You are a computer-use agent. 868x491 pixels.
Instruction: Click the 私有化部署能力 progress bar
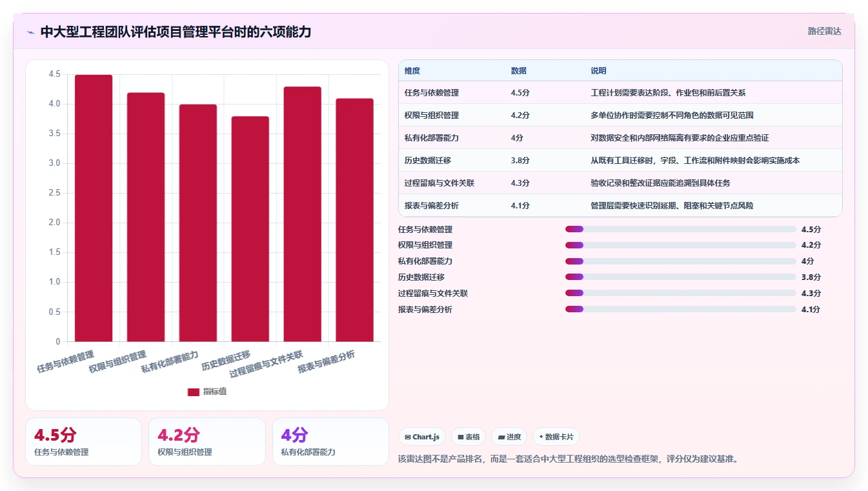[680, 261]
